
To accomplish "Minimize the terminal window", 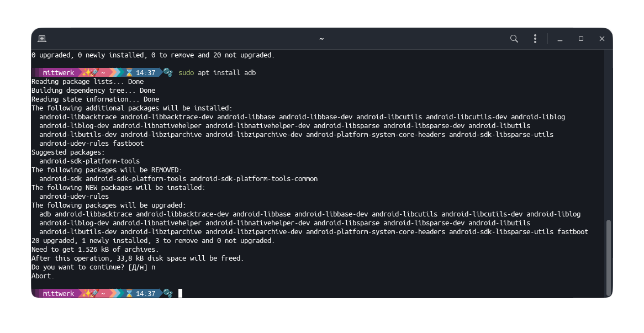I will point(560,39).
